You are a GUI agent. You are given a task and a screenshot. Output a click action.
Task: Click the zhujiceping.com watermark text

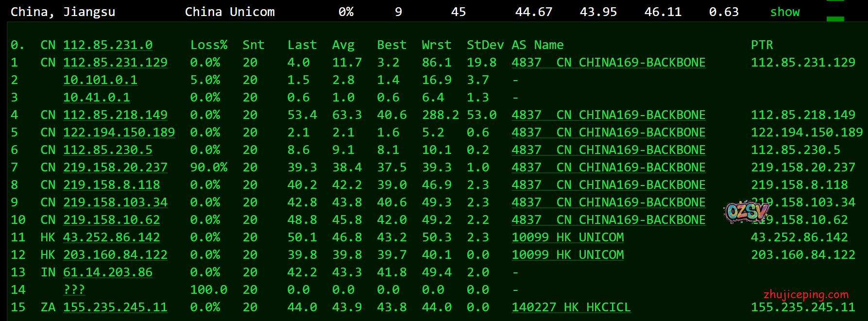[x=806, y=294]
